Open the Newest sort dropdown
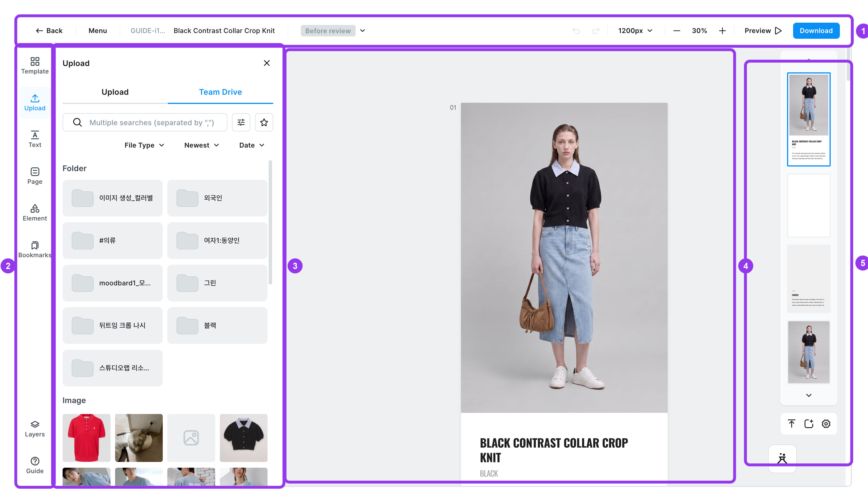The height and width of the screenshot is (503, 868). pyautogui.click(x=202, y=145)
